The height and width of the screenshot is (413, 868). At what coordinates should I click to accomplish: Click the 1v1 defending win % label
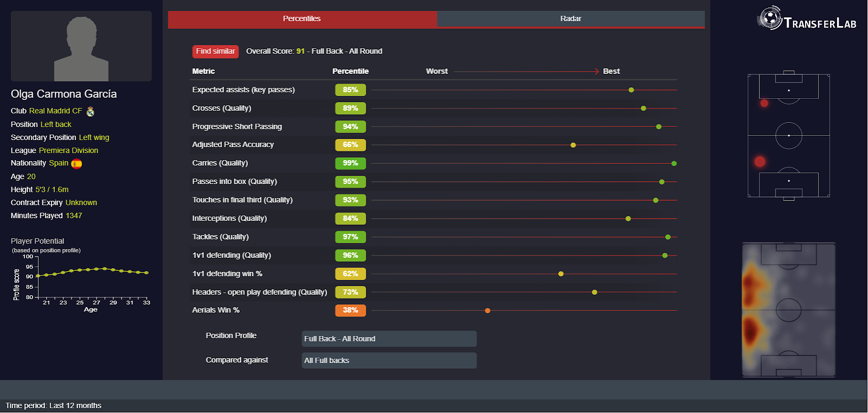click(227, 274)
